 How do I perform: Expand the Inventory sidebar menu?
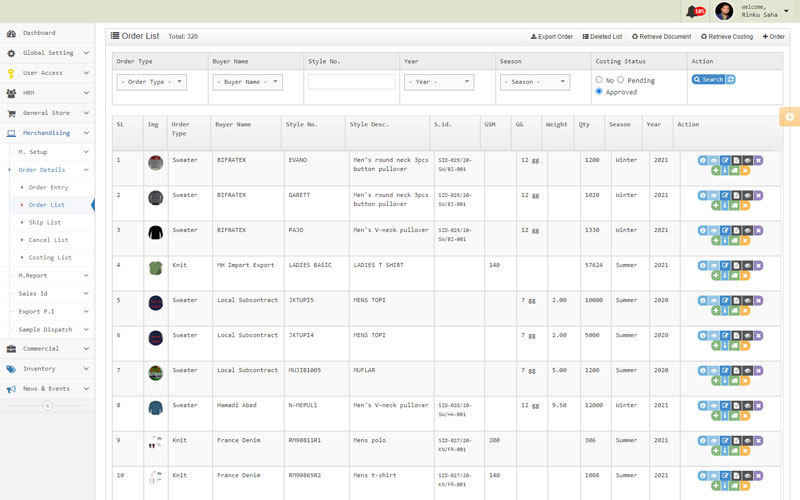[x=47, y=368]
